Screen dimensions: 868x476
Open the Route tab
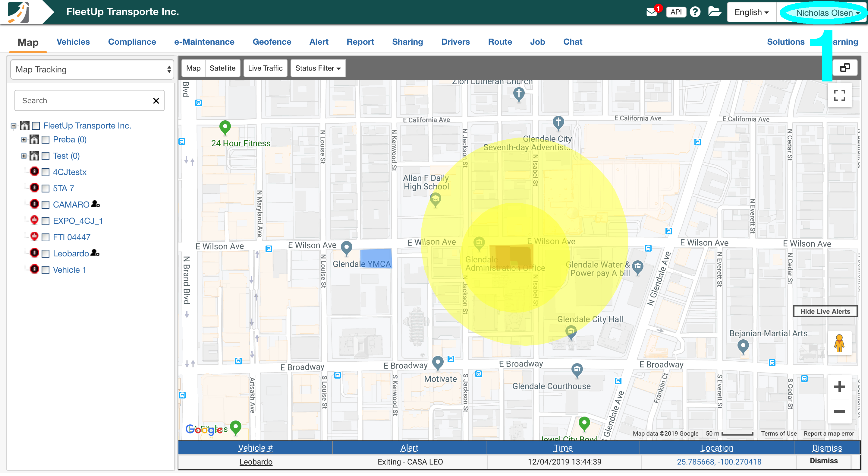500,42
